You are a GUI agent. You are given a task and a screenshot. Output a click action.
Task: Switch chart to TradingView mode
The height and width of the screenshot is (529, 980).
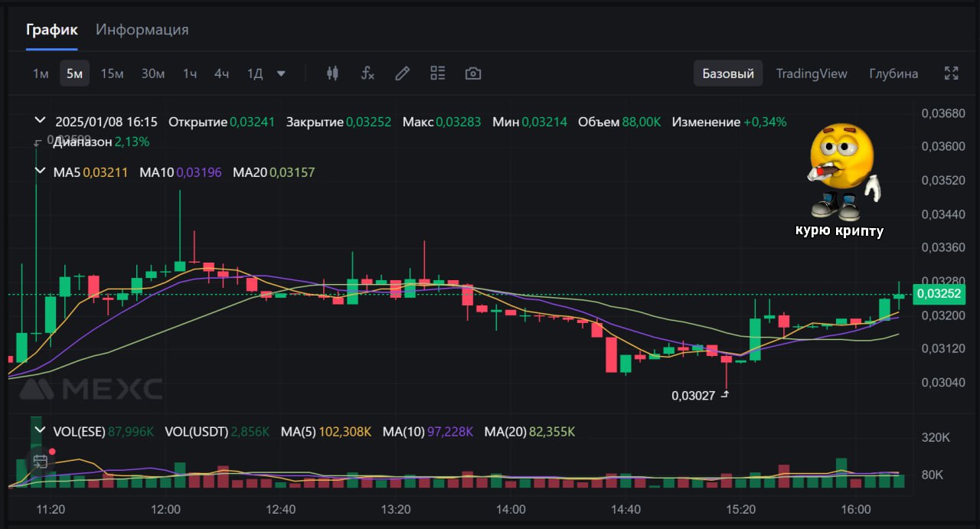click(811, 73)
